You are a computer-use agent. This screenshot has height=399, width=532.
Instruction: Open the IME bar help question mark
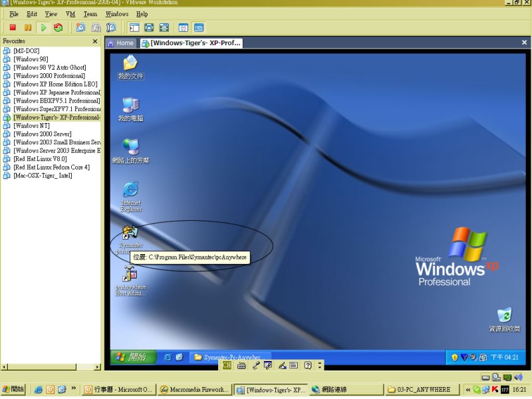tap(307, 365)
